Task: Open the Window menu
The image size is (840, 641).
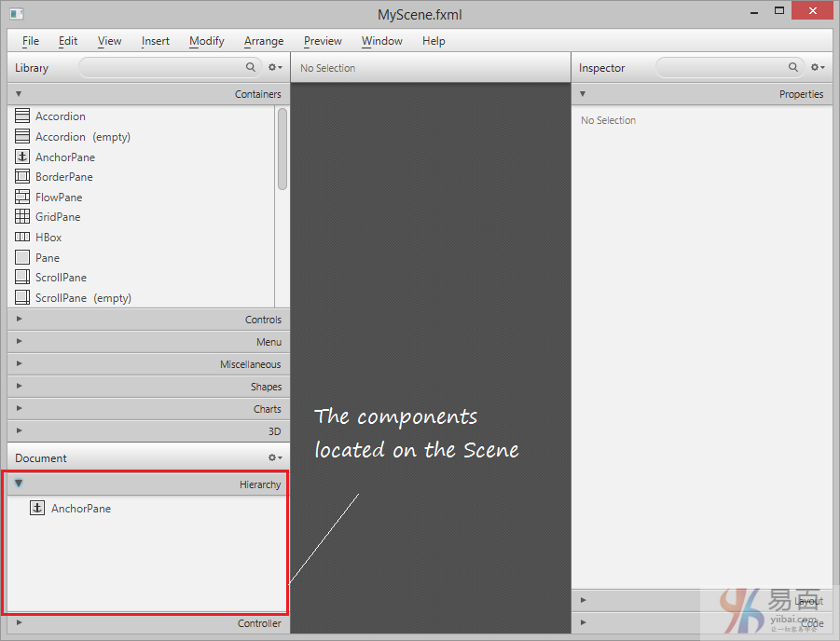Action: click(x=381, y=41)
